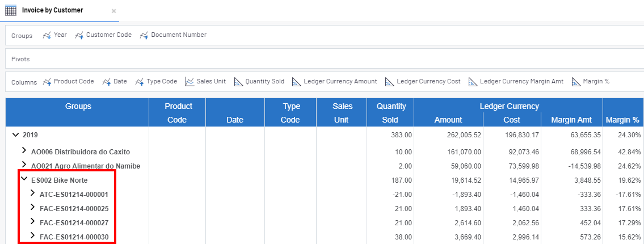644x244 pixels.
Task: Click the Margin % column header
Action: click(622, 120)
